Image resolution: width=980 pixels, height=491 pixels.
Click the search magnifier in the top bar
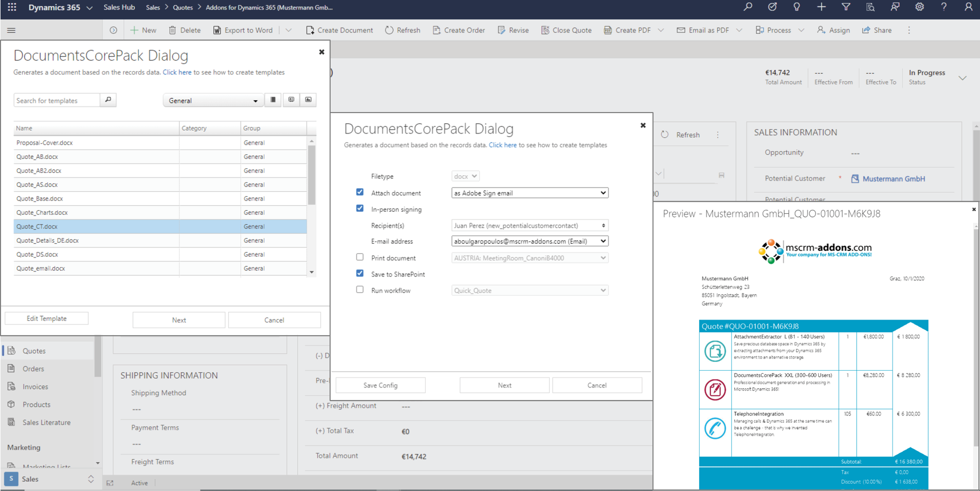(748, 7)
